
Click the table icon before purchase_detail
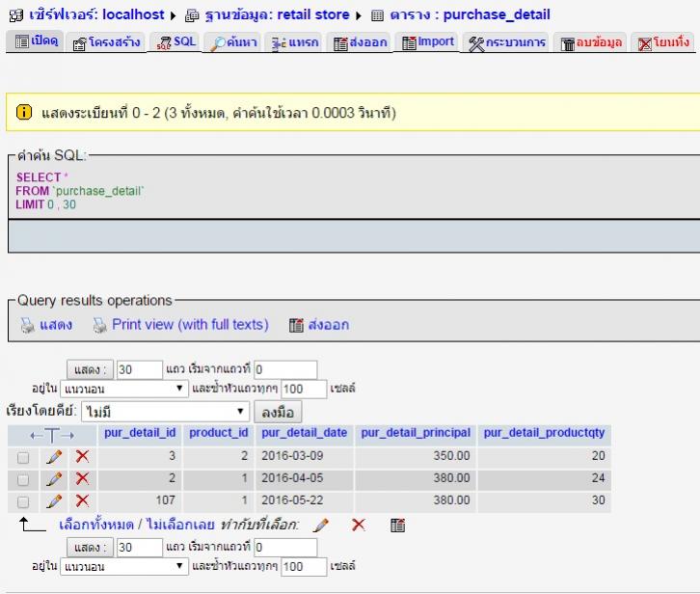377,16
